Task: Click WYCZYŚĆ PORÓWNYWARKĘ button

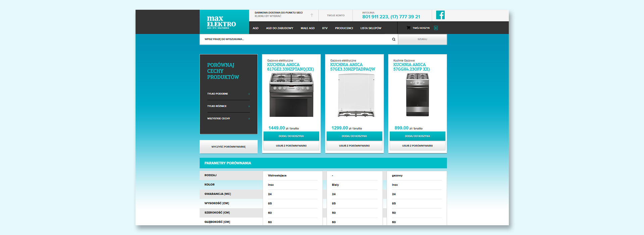Action: coord(228,147)
